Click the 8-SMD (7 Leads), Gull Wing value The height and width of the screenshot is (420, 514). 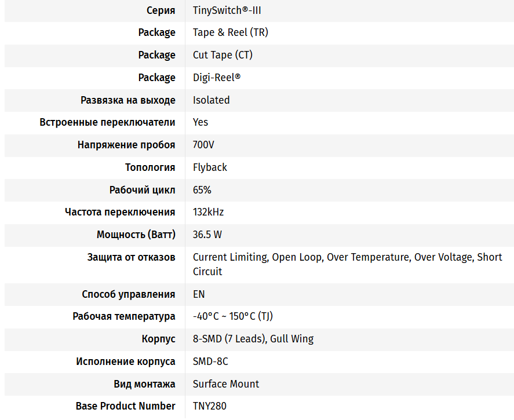click(253, 339)
